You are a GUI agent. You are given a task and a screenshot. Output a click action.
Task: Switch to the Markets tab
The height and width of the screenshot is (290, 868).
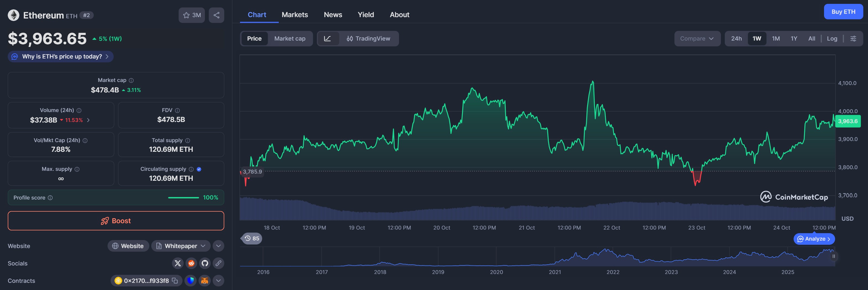point(294,15)
